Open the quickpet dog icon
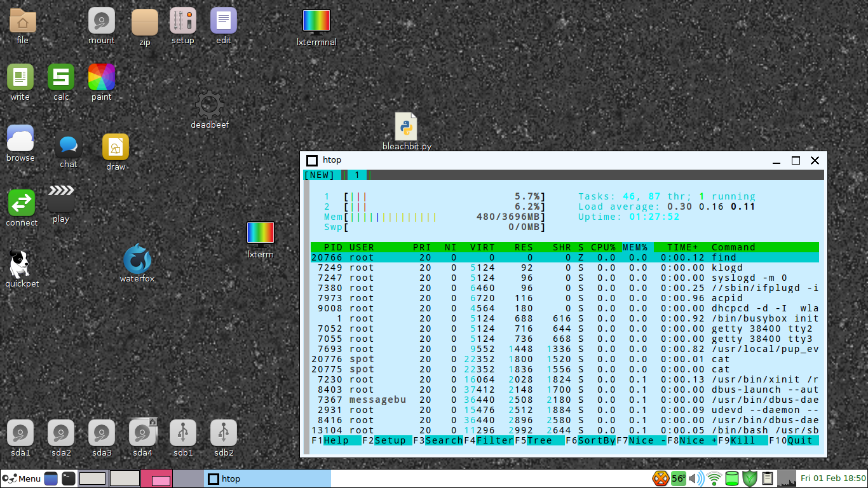Image resolution: width=868 pixels, height=488 pixels. [x=20, y=264]
